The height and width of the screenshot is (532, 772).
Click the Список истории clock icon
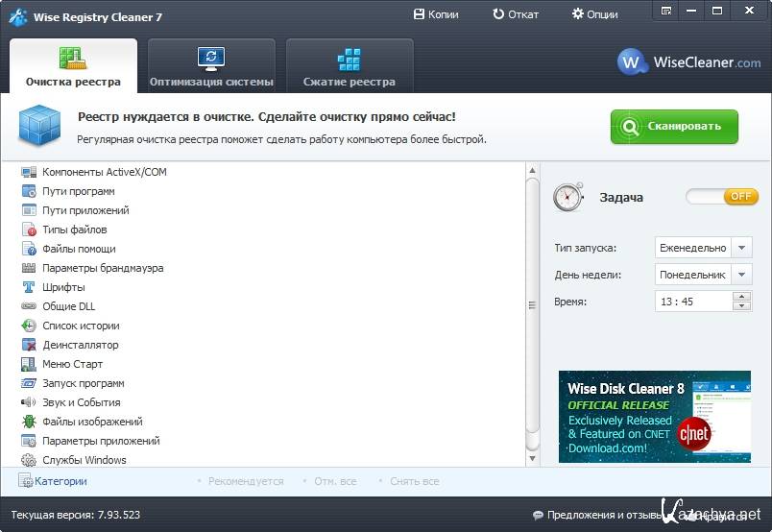point(29,326)
